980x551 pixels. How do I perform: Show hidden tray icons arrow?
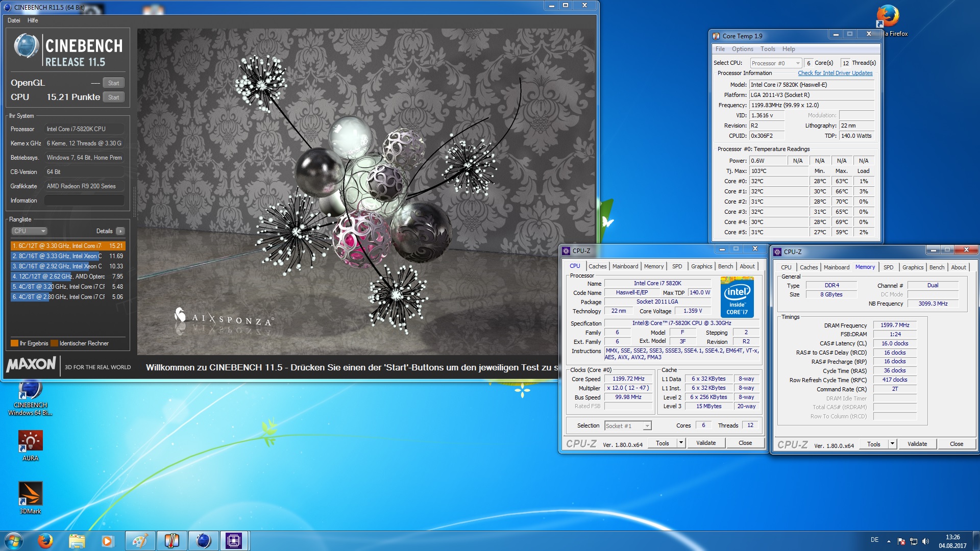(889, 541)
